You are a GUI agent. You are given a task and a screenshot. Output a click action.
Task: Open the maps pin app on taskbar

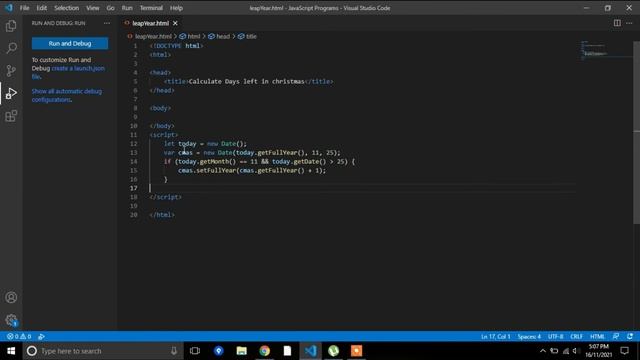(219, 351)
